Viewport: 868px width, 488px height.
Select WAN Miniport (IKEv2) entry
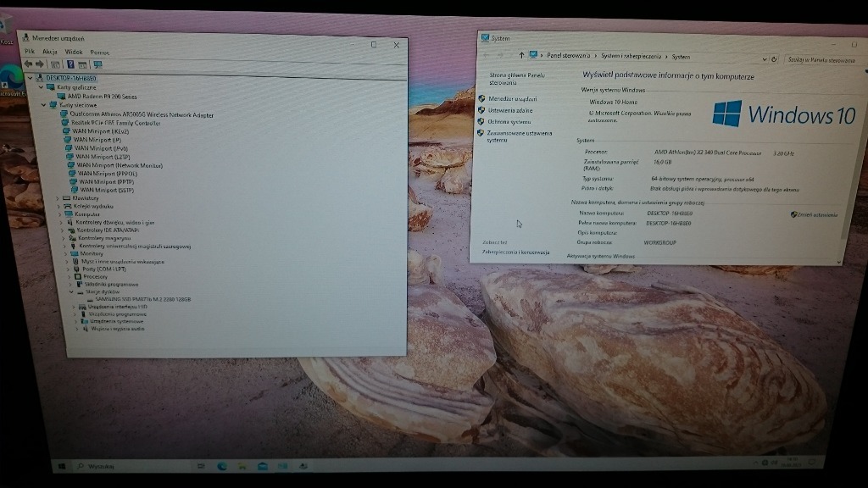[x=100, y=131]
